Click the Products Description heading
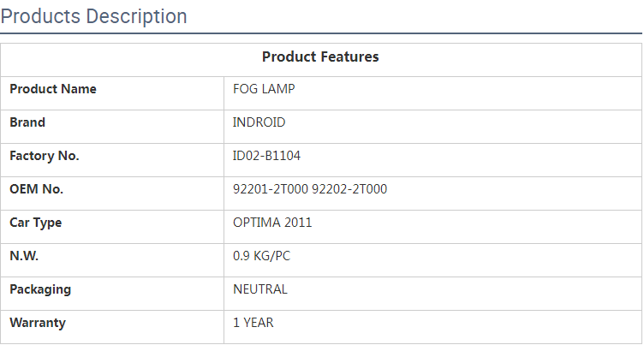Image resolution: width=644 pixels, height=345 pixels. (x=94, y=16)
